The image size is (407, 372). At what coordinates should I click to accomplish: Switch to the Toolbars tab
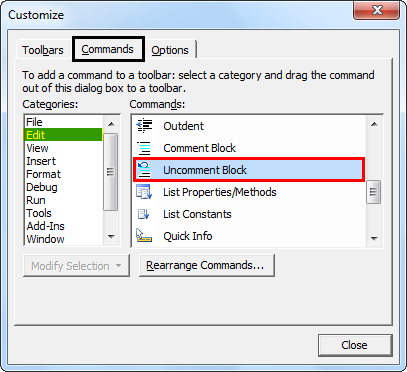point(43,50)
